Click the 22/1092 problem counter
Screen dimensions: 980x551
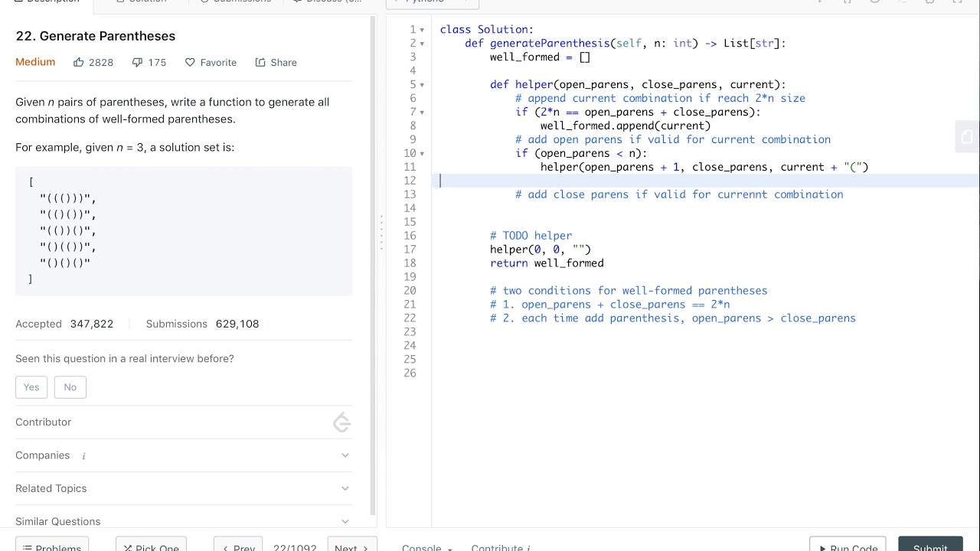coord(295,548)
